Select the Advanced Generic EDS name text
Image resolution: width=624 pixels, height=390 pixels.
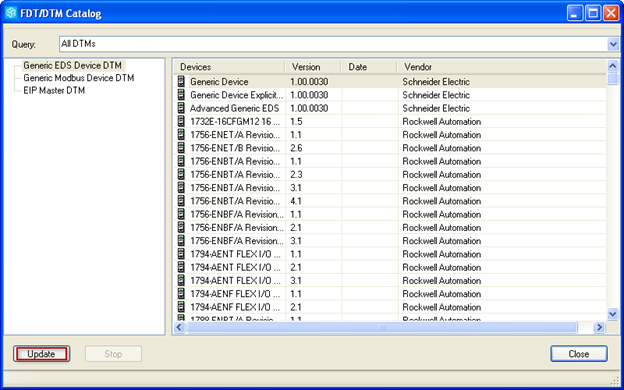click(x=234, y=108)
